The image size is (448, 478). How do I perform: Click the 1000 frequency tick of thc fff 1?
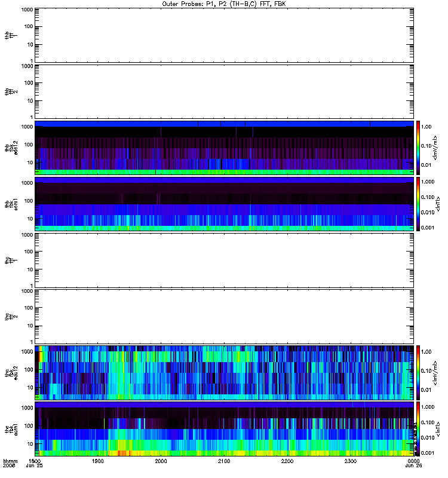[27, 235]
